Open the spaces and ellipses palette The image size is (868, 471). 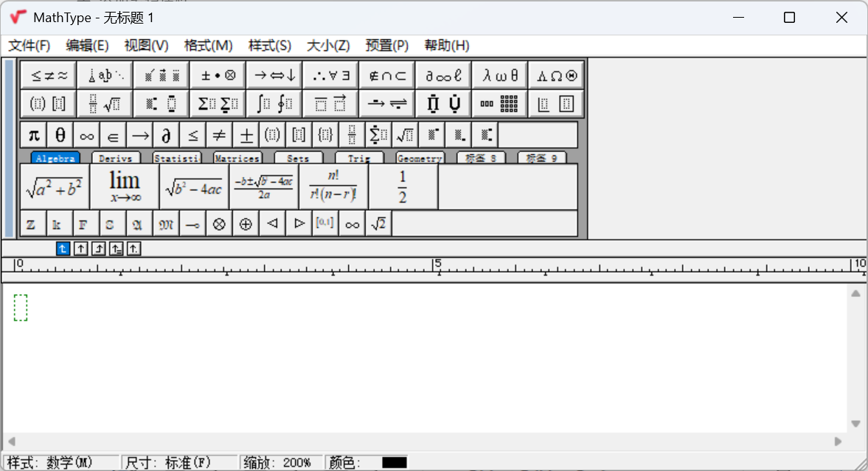(x=105, y=75)
